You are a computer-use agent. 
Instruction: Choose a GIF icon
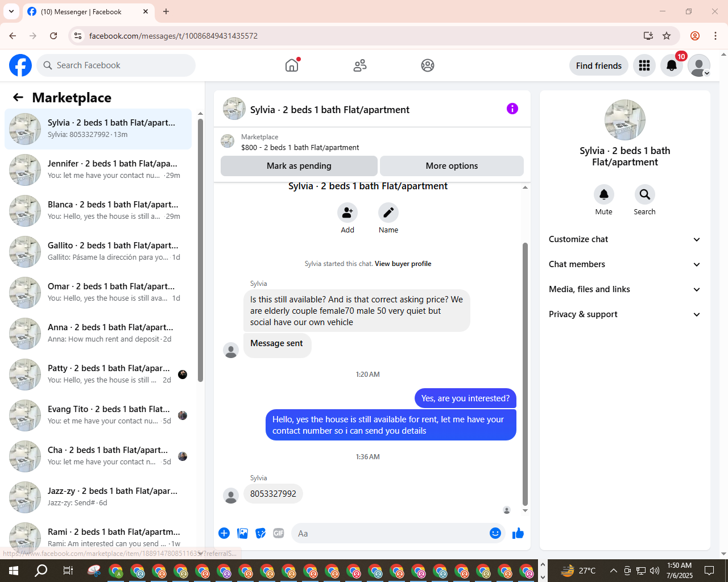(279, 533)
